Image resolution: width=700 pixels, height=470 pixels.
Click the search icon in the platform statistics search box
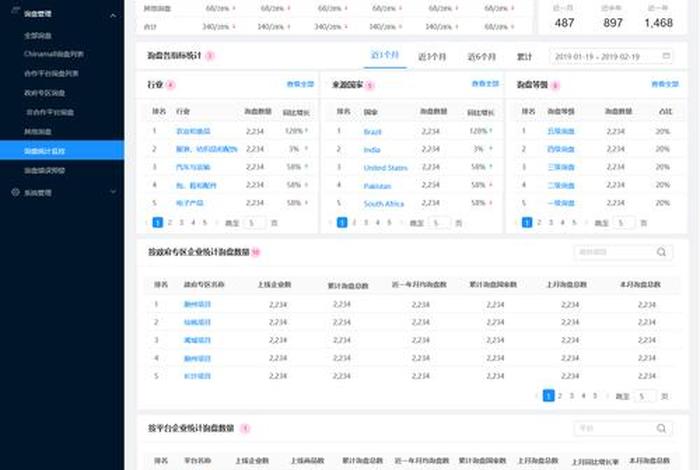[x=661, y=428]
